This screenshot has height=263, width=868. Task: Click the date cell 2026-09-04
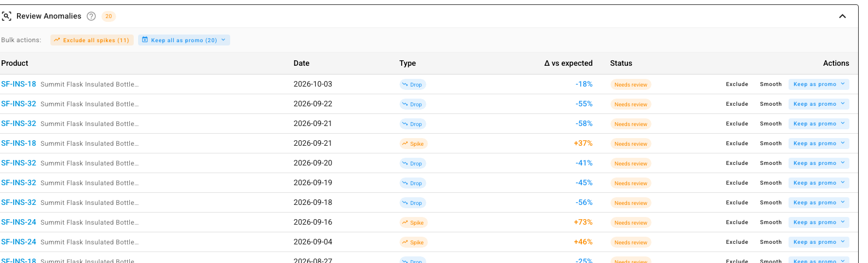pos(313,242)
